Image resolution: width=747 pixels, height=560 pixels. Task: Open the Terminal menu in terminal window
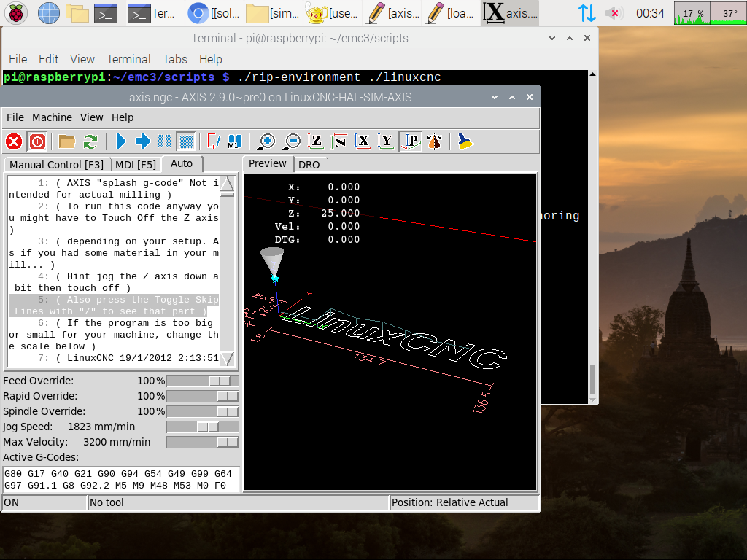click(x=128, y=59)
